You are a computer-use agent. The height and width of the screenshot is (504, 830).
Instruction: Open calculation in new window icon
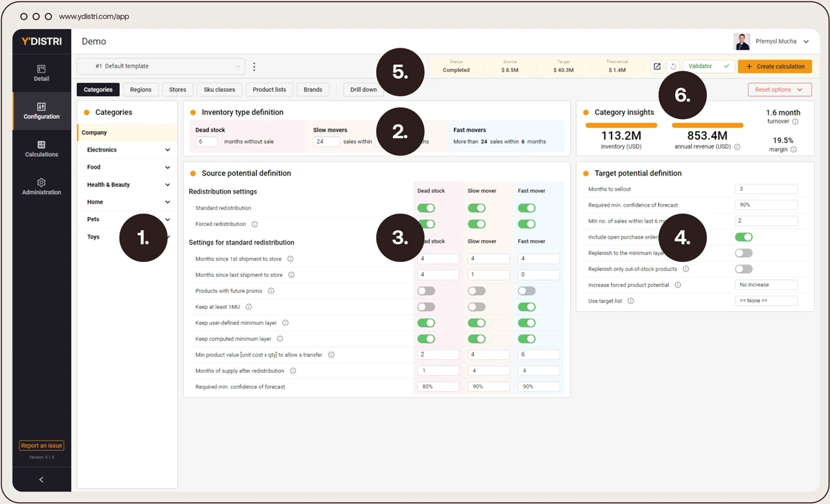[657, 66]
